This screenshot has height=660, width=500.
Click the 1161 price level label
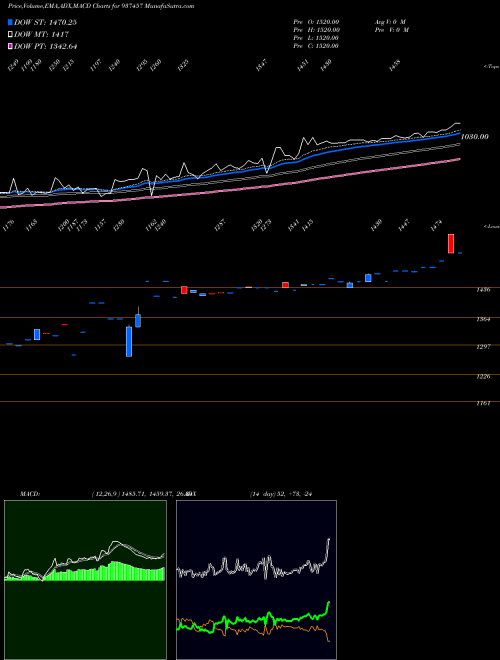483,404
